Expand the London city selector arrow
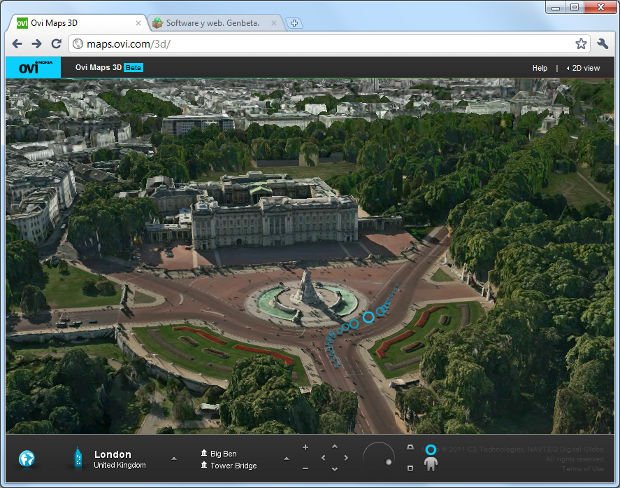Viewport: 620px width, 488px height. (x=174, y=458)
